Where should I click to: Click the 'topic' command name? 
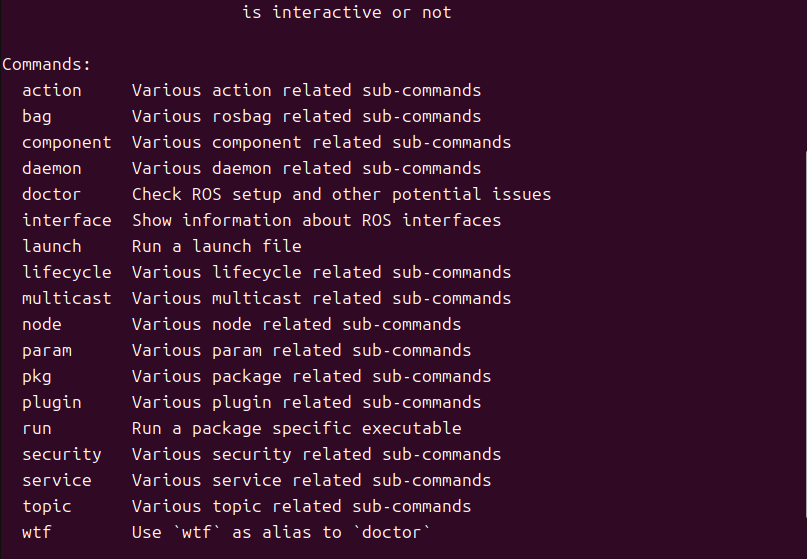47,507
